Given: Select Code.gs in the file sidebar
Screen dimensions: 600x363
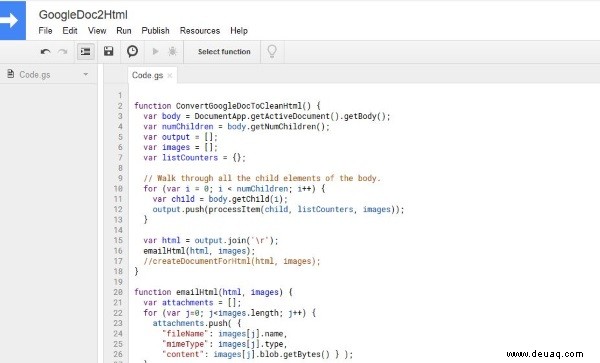Looking at the screenshot, I should click(35, 75).
